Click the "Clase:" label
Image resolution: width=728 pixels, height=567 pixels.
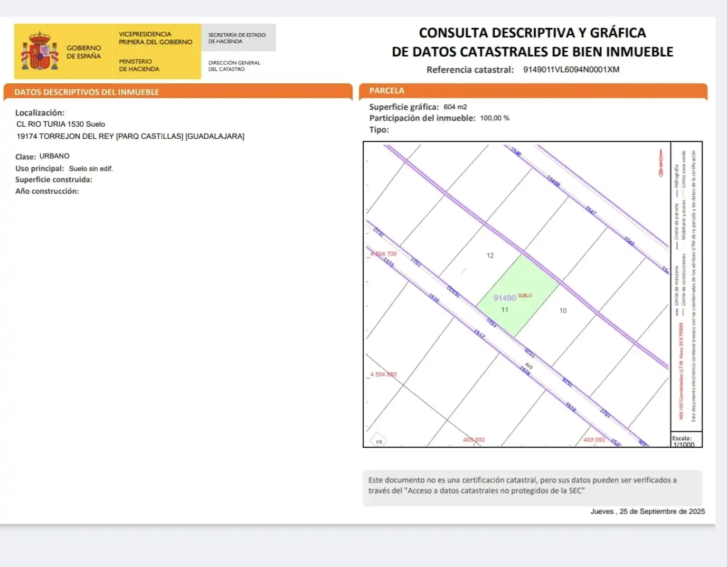(25, 156)
